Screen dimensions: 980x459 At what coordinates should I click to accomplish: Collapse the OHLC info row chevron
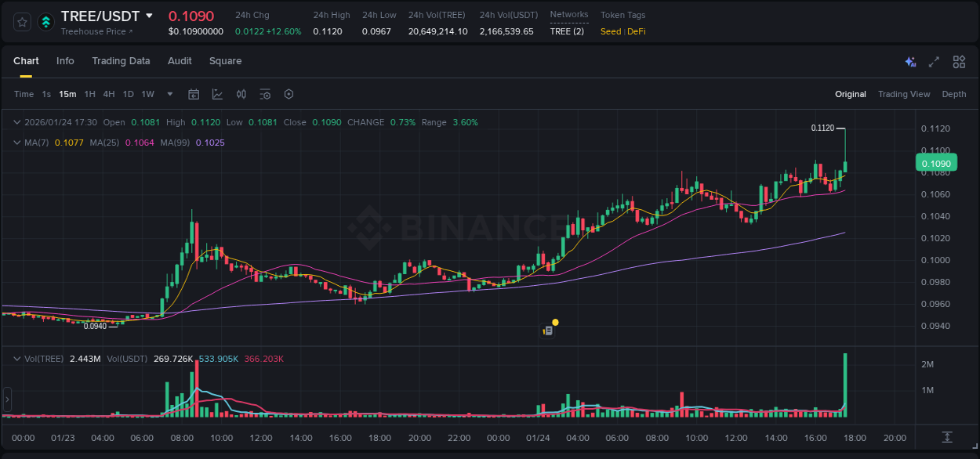click(16, 122)
